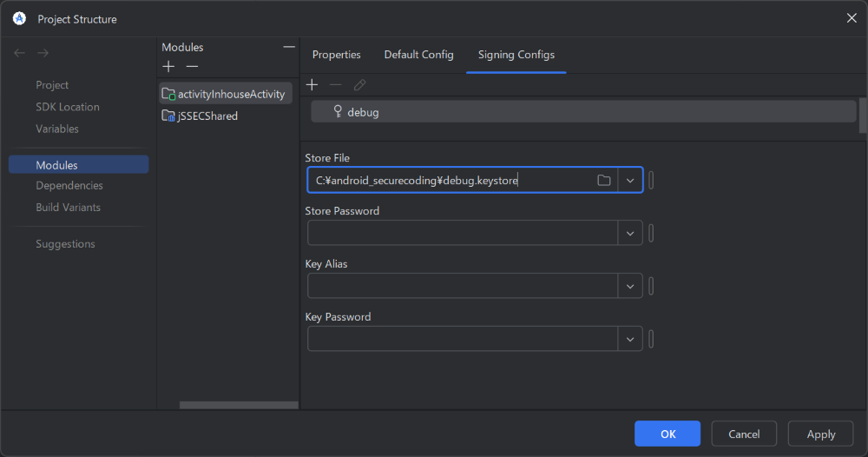Switch to the Properties tab
This screenshot has width=868, height=457.
336,55
